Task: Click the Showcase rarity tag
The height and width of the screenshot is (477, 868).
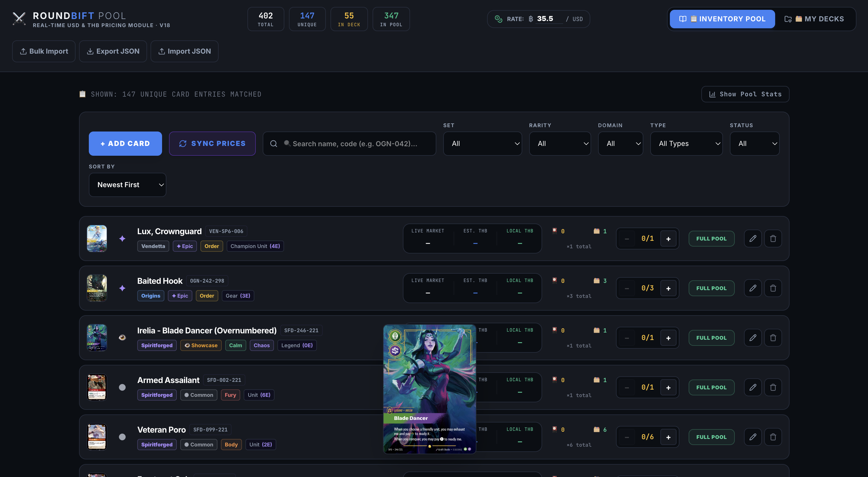Action: (x=201, y=345)
